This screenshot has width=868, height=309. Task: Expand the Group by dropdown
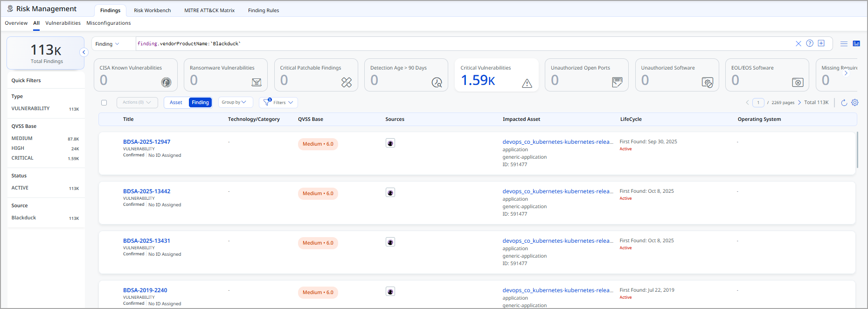pos(234,102)
